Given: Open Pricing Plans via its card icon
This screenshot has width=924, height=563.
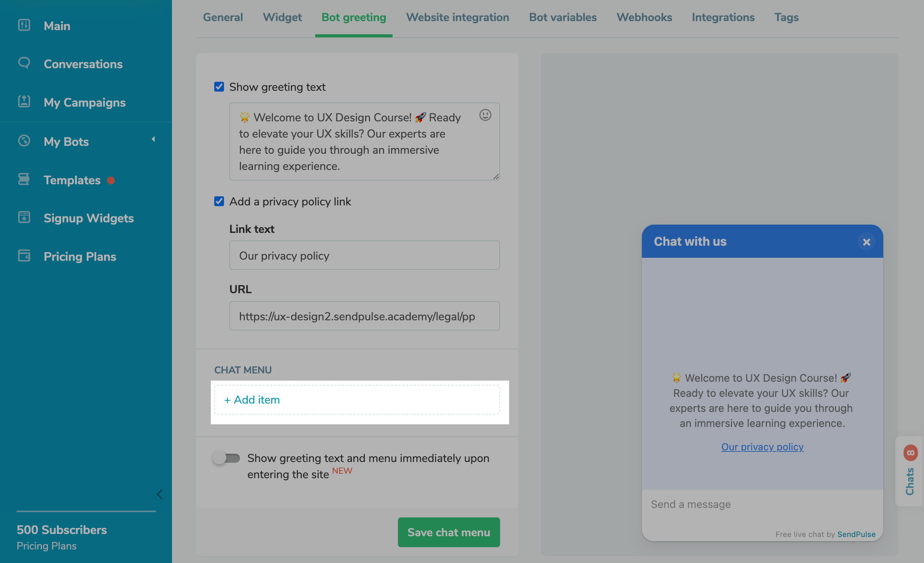Looking at the screenshot, I should point(24,256).
